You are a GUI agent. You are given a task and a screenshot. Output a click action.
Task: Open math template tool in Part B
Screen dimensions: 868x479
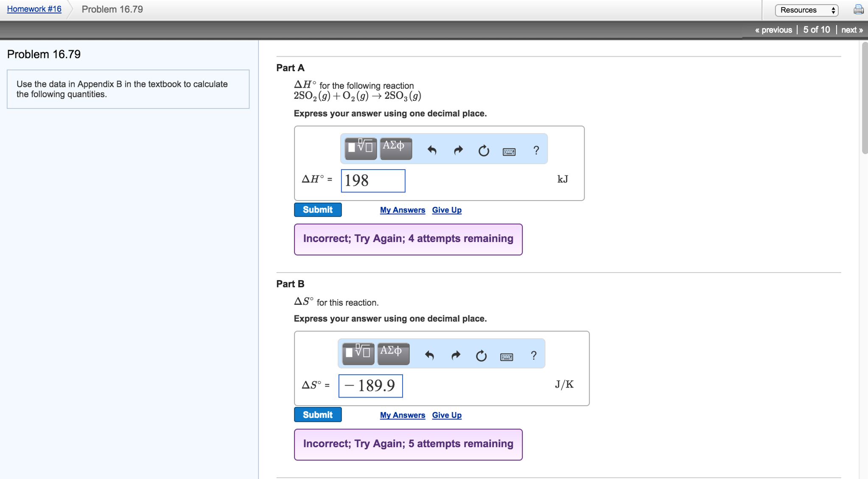[x=358, y=354]
